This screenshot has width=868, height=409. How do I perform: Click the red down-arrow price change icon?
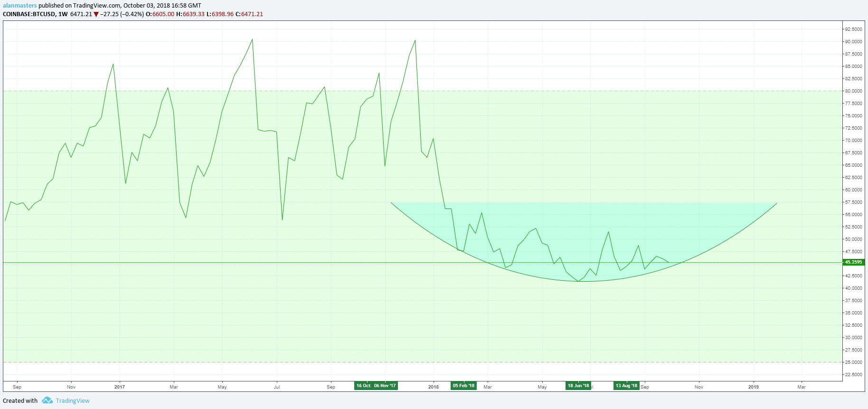(x=96, y=14)
